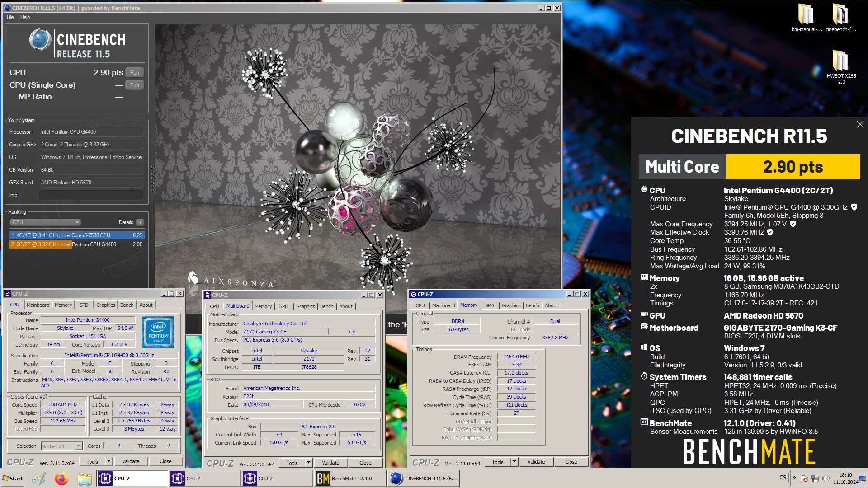Click the DRAM Frequency value 1164.0 MHz

(x=516, y=357)
